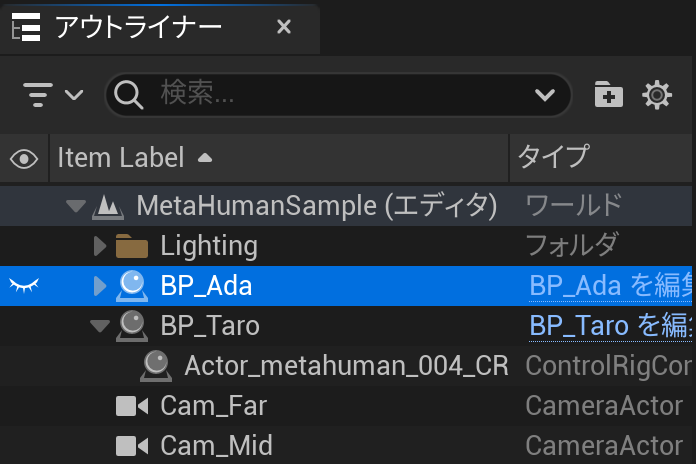
Task: Click the Lighting folder icon
Action: [132, 246]
